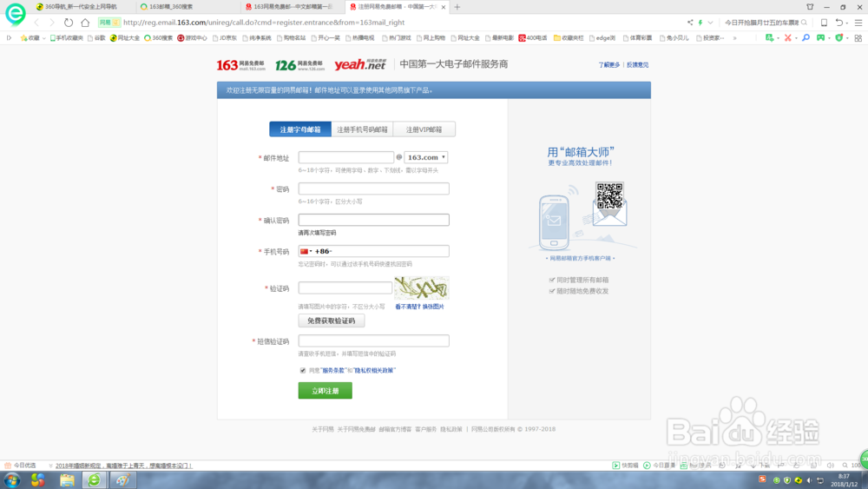The height and width of the screenshot is (489, 868).
Task: Open a new tab with the plus icon
Action: click(x=457, y=7)
